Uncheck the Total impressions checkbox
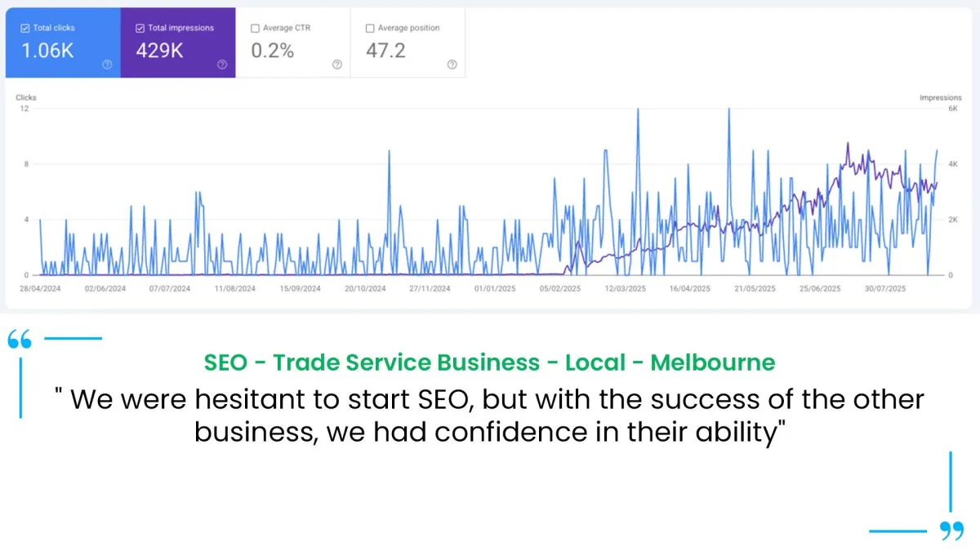Screen dimensions: 980x551 tap(140, 28)
